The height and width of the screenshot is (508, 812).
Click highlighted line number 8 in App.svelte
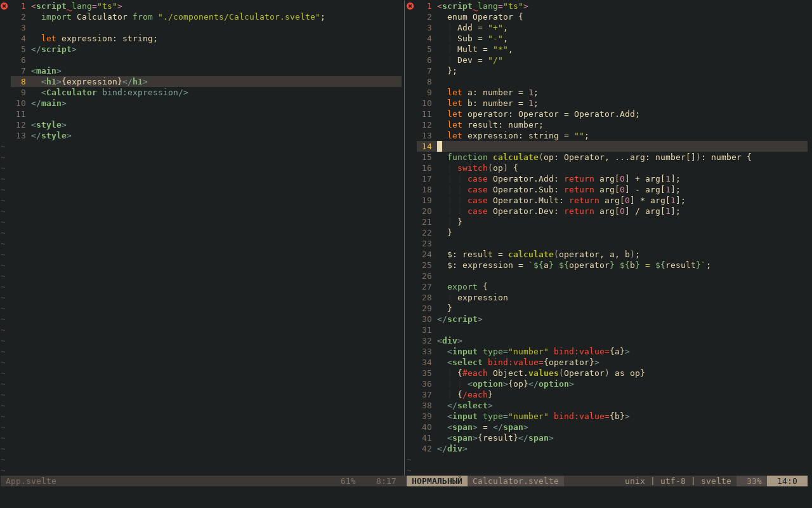click(23, 81)
